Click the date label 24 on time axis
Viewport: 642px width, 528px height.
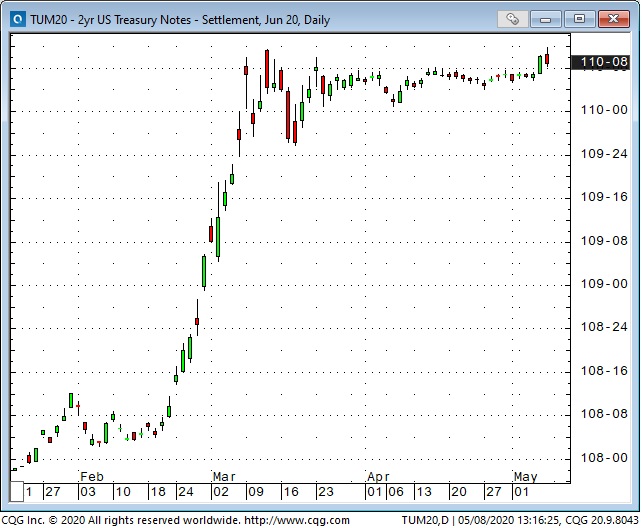[185, 492]
